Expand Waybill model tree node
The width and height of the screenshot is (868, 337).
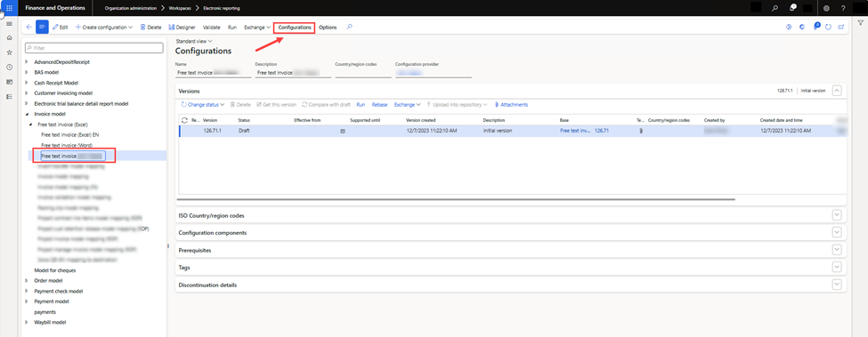coord(27,322)
